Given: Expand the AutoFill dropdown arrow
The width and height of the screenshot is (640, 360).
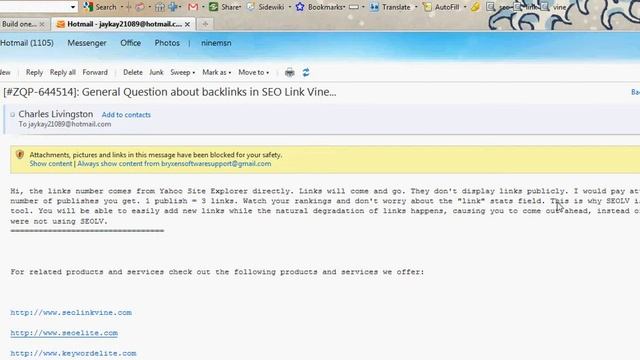Looking at the screenshot, I should (465, 7).
